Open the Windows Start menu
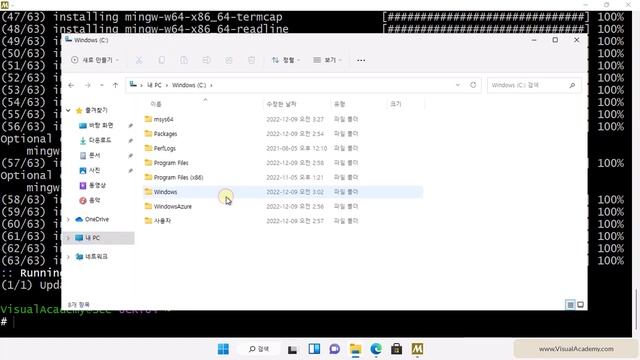 [223, 349]
